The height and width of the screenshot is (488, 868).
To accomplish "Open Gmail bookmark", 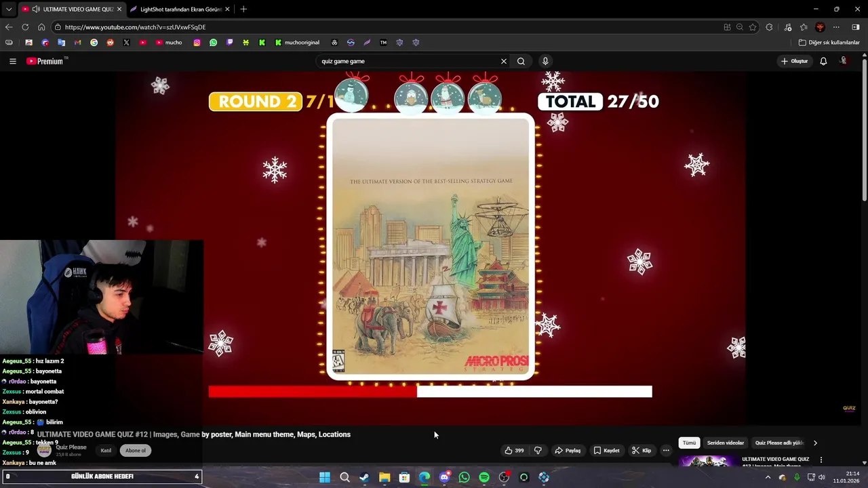I will (x=77, y=42).
